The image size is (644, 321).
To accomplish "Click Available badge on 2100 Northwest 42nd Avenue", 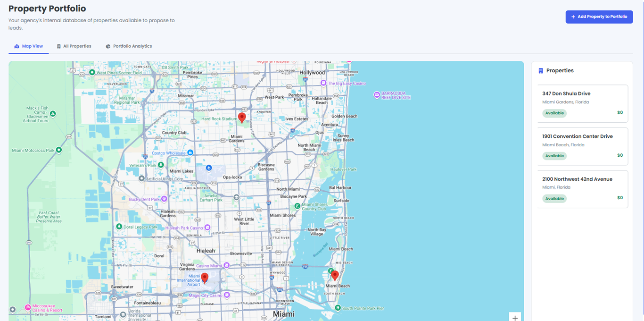I will coord(554,199).
